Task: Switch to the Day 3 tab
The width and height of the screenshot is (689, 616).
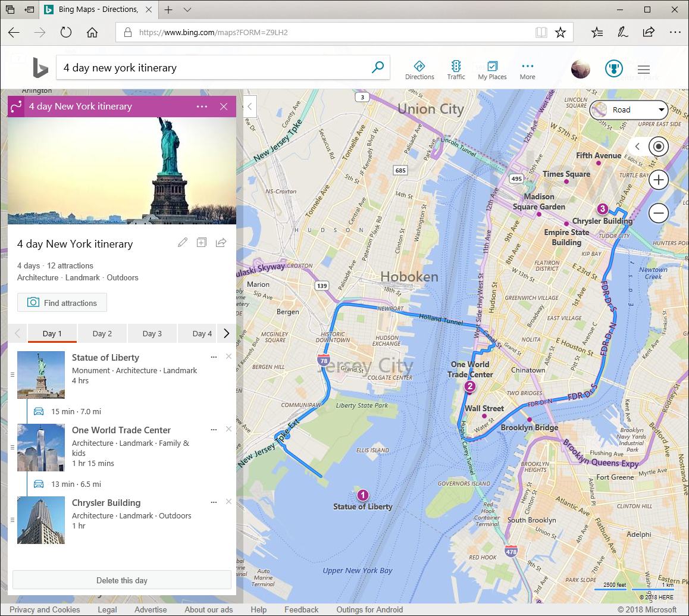Action: tap(152, 333)
